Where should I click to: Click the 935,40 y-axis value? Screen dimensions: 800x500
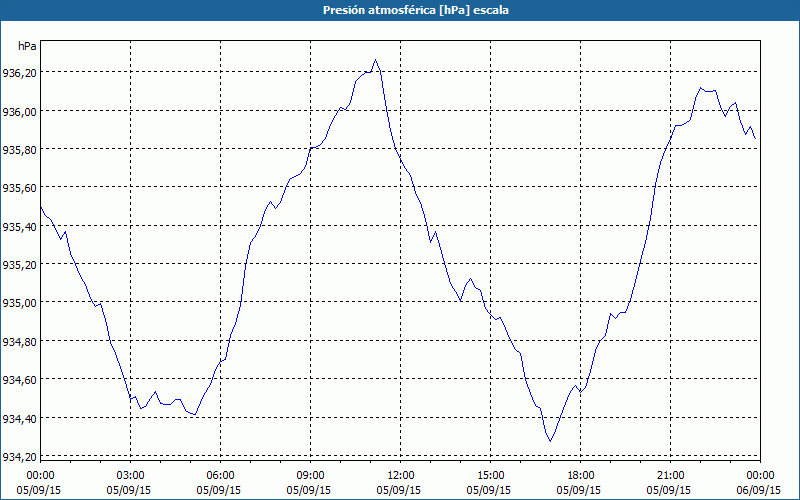click(x=18, y=227)
